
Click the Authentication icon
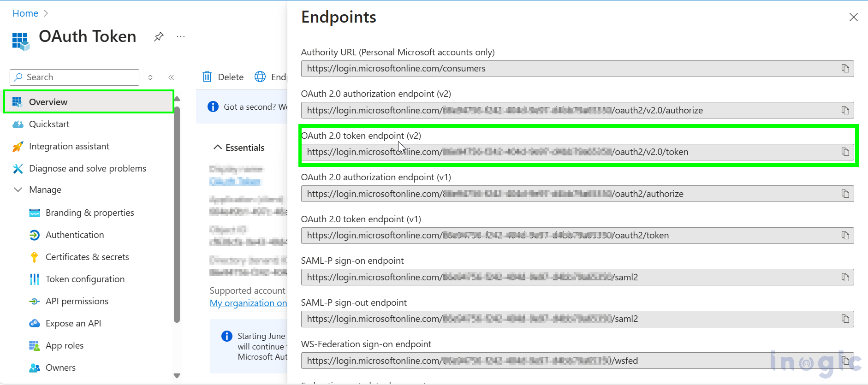tap(35, 235)
